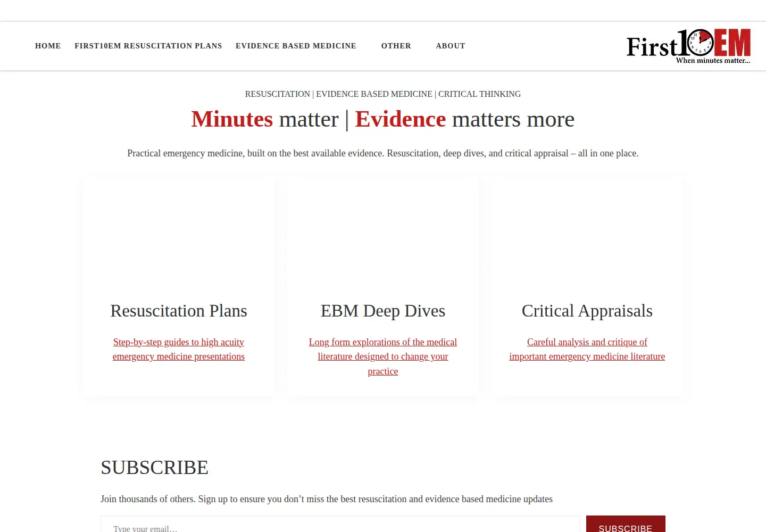Open the OTHER navigation menu
This screenshot has width=766, height=532.
pyautogui.click(x=396, y=46)
